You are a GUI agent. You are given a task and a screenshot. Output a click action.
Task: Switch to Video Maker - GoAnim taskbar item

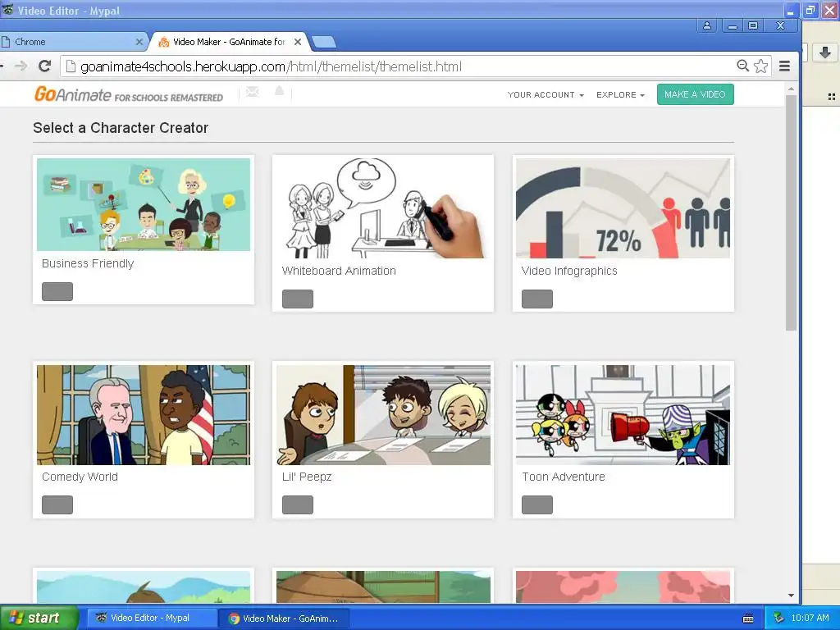[x=284, y=619]
